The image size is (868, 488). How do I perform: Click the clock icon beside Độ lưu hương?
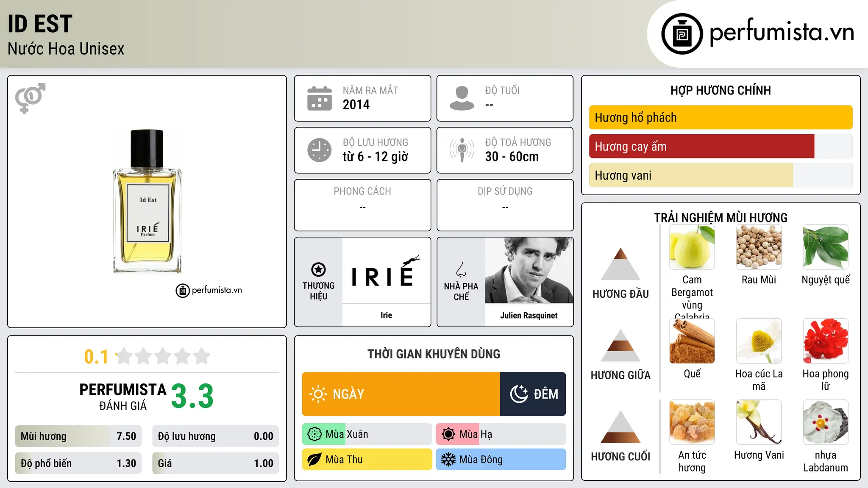(x=320, y=150)
